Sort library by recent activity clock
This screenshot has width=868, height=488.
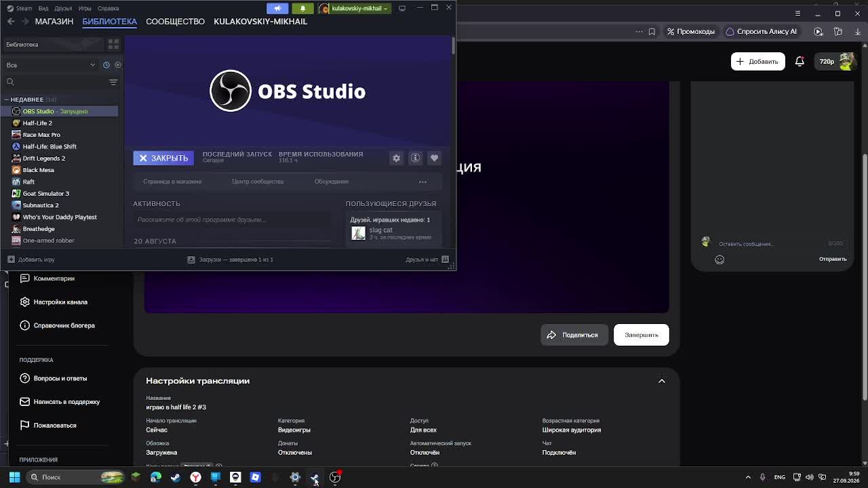(x=106, y=65)
